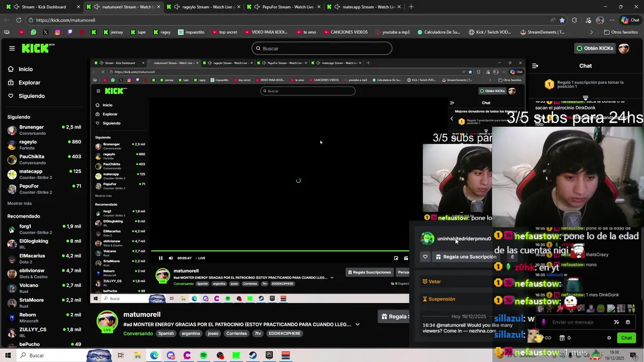Switch to rageylo Stream tab
Image resolution: width=644 pixels, height=362 pixels.
click(x=203, y=7)
